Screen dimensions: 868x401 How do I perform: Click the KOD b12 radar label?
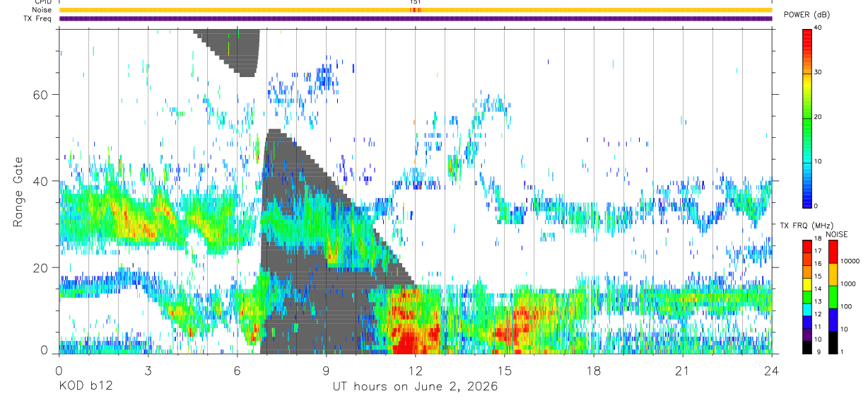tap(85, 387)
